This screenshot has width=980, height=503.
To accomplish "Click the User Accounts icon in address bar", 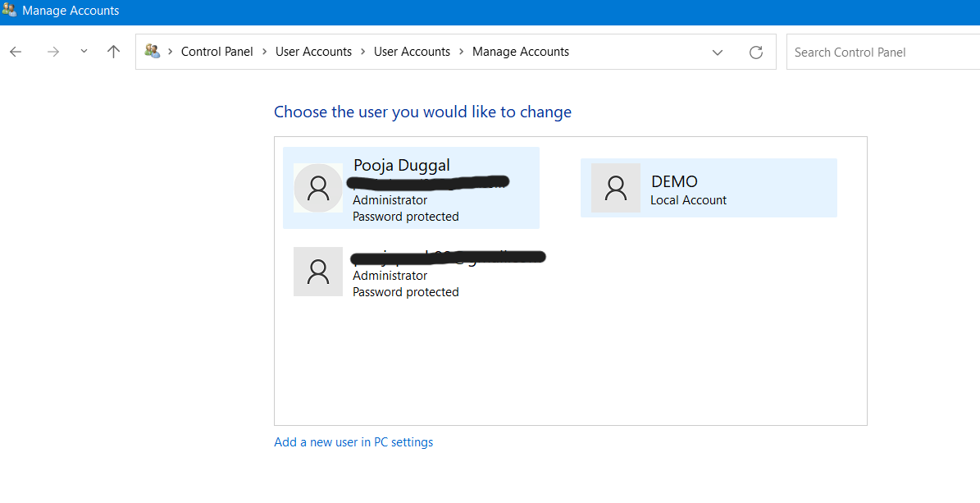I will click(x=152, y=52).
